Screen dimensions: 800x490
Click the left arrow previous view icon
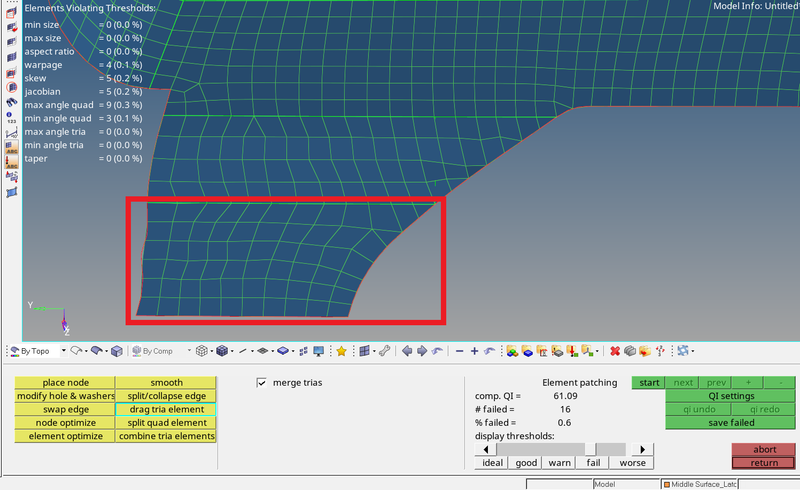pos(407,351)
